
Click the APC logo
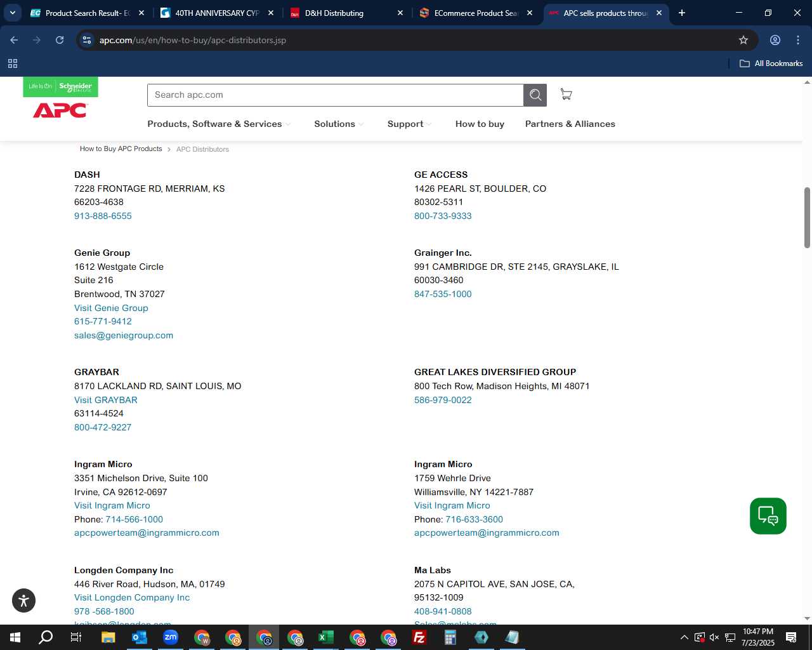tap(60, 110)
